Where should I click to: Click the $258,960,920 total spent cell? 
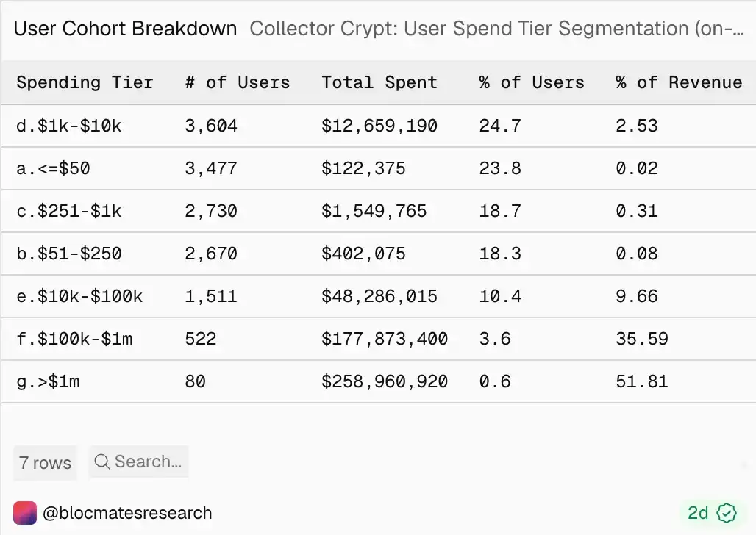pyautogui.click(x=385, y=381)
